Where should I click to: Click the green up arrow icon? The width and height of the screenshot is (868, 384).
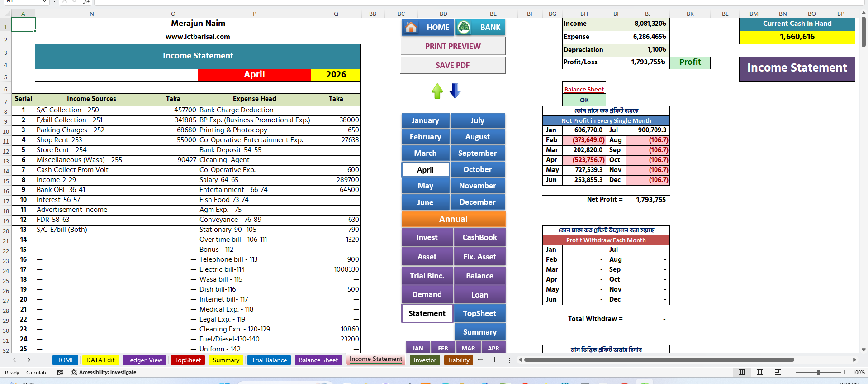tap(437, 91)
